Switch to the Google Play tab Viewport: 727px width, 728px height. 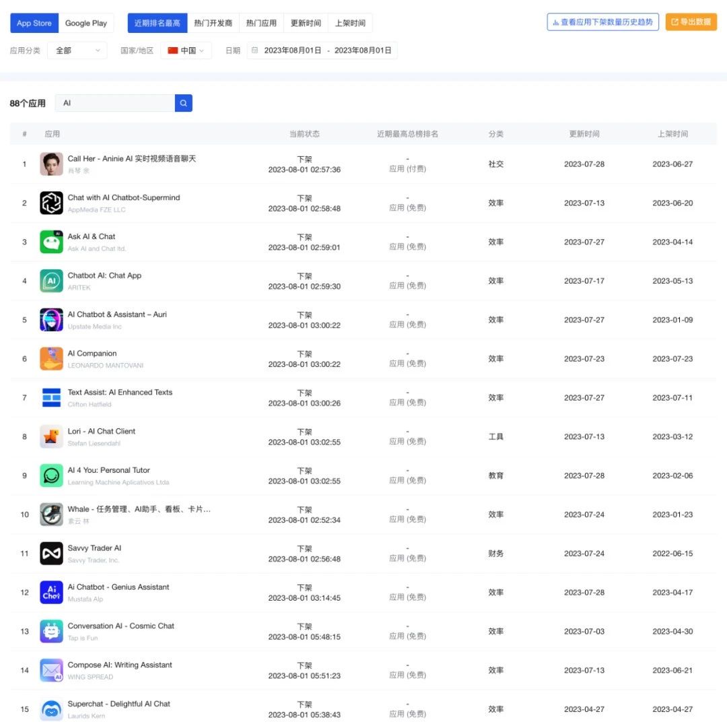click(86, 23)
